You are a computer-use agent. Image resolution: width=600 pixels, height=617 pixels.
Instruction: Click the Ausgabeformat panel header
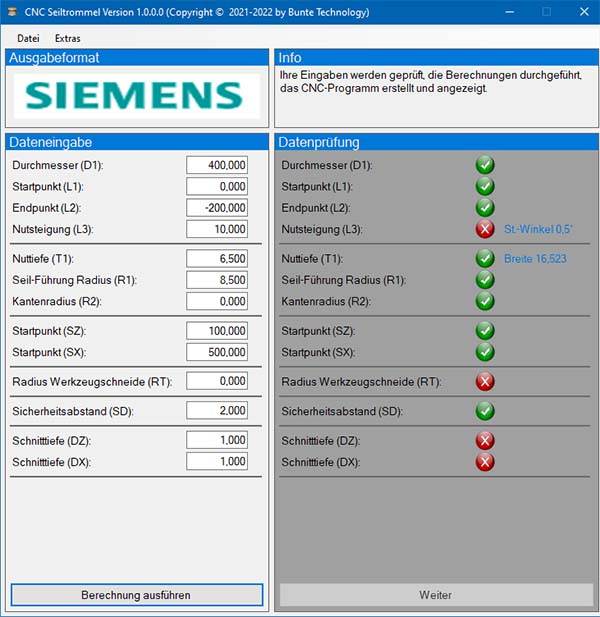(x=137, y=57)
